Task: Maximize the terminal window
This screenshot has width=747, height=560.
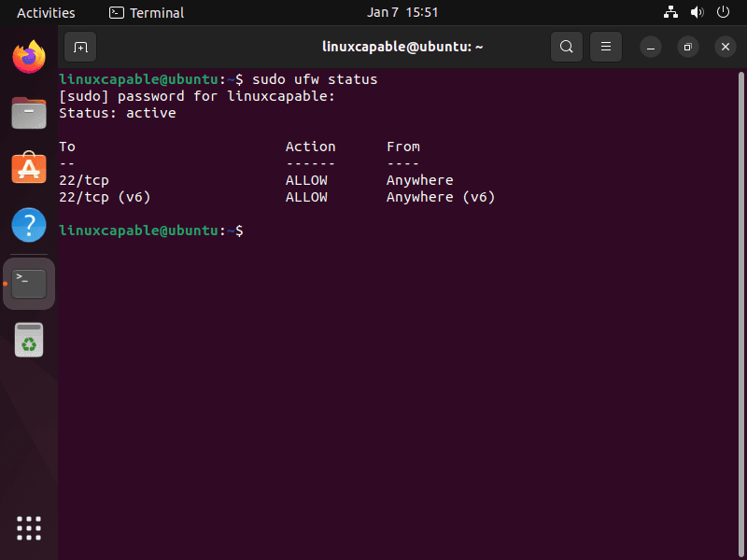Action: click(x=688, y=47)
